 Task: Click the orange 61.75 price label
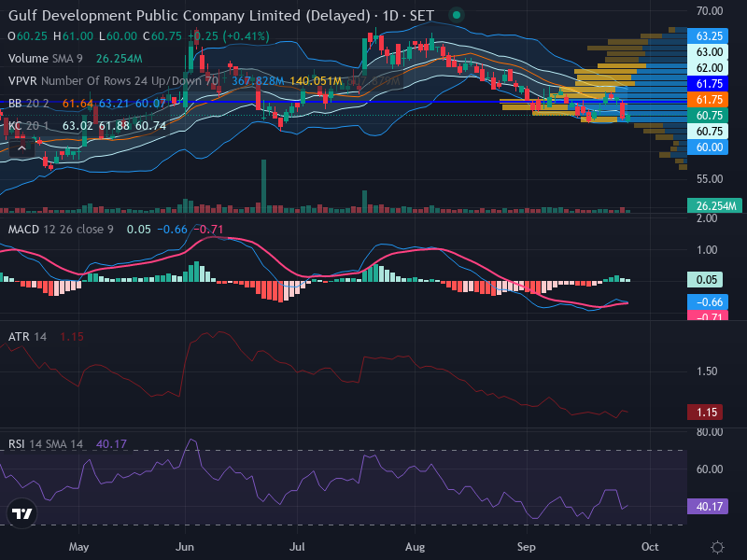(x=708, y=100)
